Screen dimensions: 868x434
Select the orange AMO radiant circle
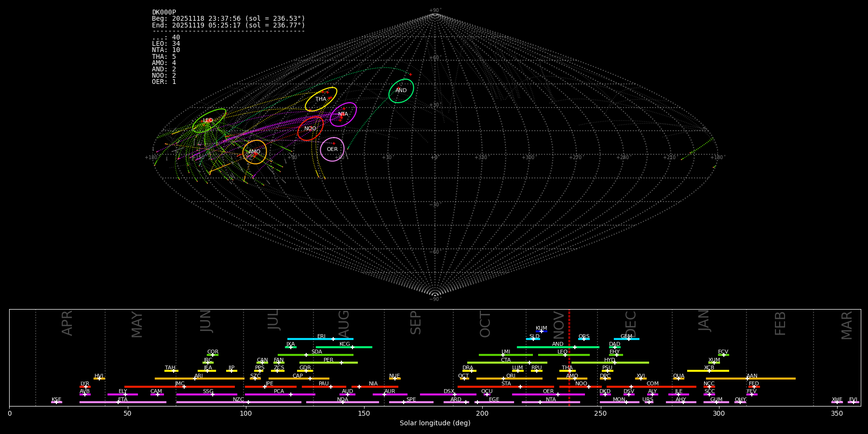(255, 152)
